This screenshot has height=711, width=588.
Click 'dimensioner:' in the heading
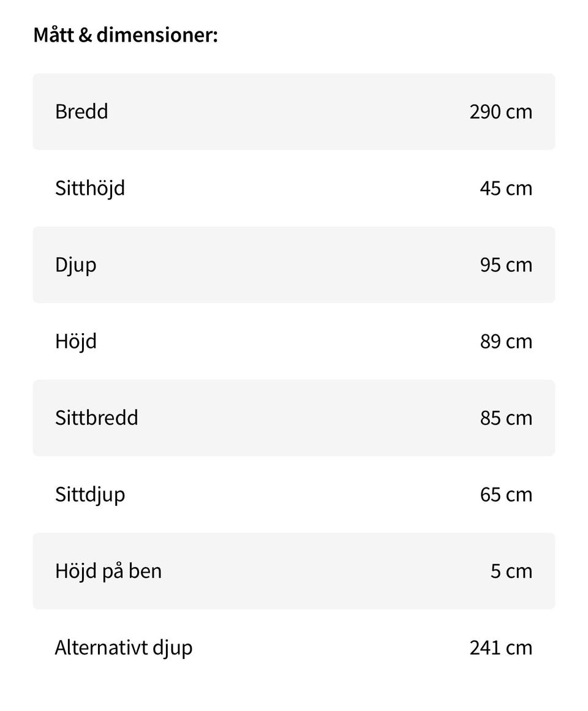tap(157, 35)
